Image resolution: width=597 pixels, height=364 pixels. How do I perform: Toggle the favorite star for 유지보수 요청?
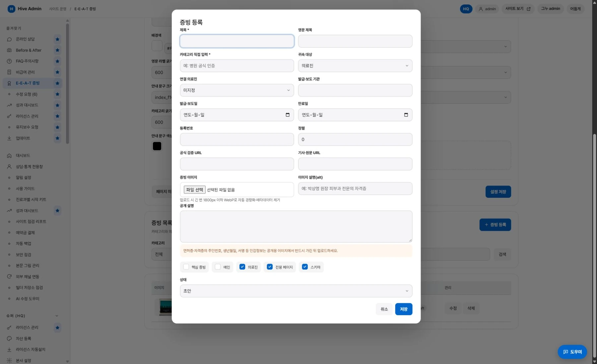[x=57, y=127]
